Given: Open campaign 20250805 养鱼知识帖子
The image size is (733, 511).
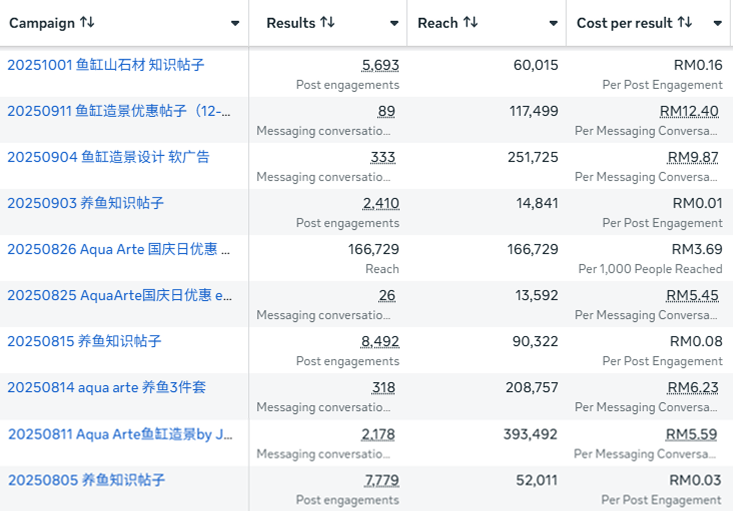Looking at the screenshot, I should pyautogui.click(x=86, y=480).
